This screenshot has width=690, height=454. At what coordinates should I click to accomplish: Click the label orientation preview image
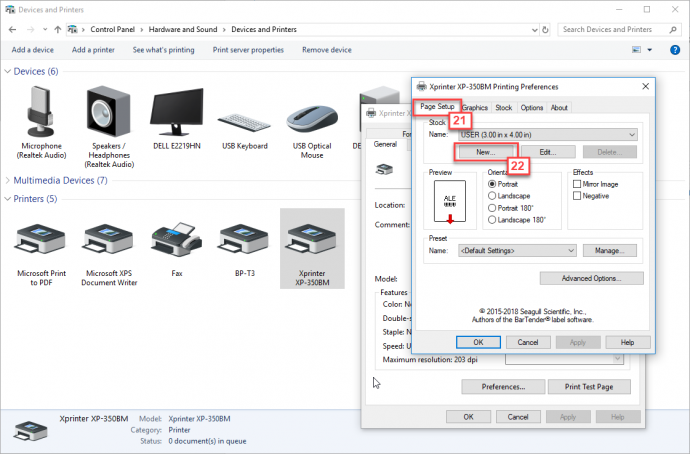click(x=449, y=201)
